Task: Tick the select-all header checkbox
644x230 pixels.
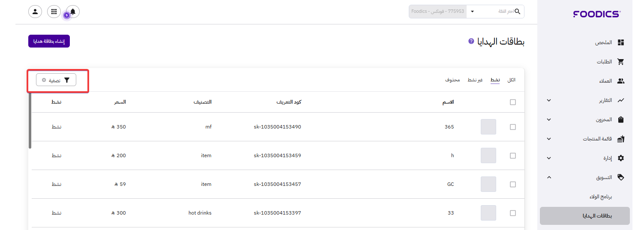Action: 513,102
